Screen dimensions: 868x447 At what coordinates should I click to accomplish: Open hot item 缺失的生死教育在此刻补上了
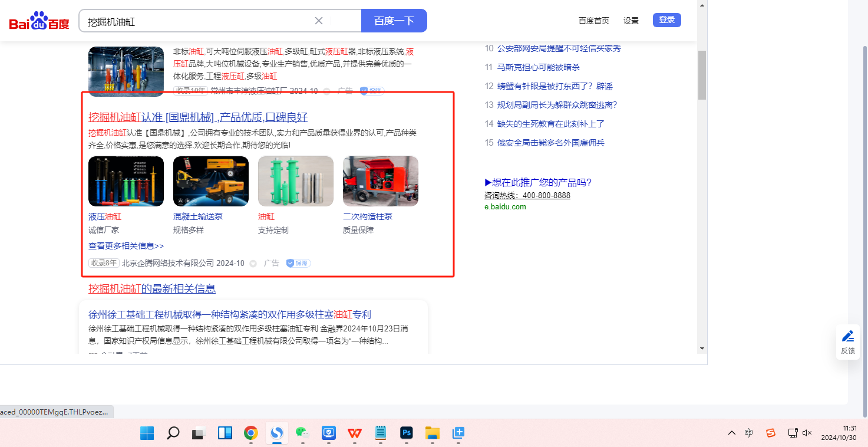pos(551,124)
